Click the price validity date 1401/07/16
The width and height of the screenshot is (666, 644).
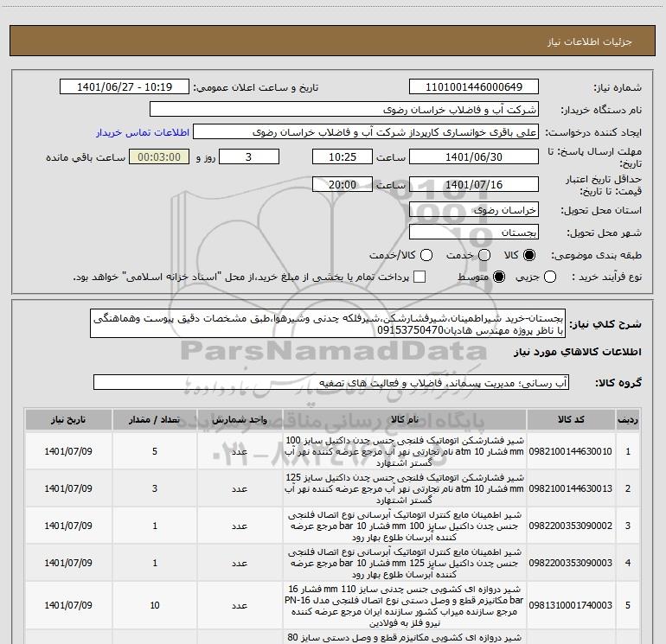(x=474, y=184)
